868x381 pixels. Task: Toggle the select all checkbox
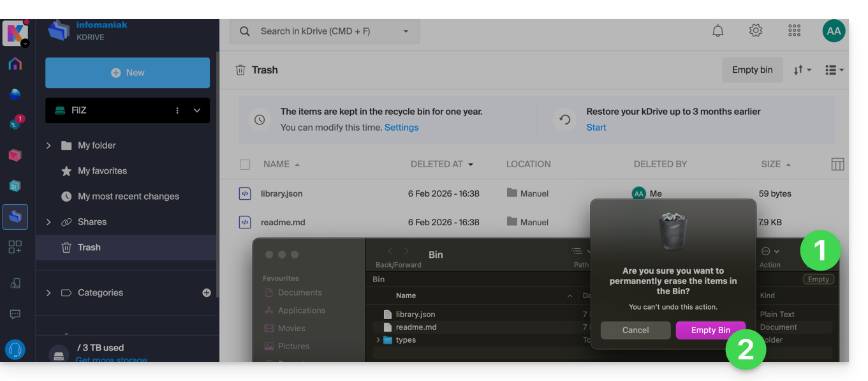[245, 165]
